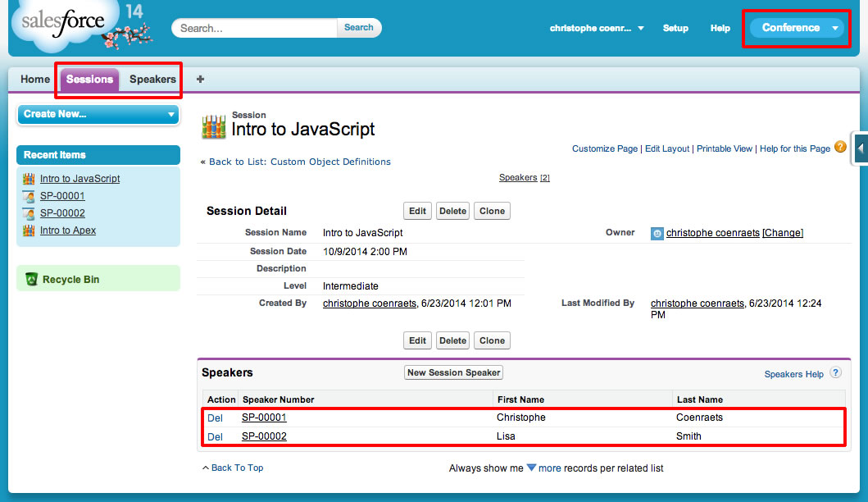Select the Level value Intermediate
868x502 pixels.
pyautogui.click(x=351, y=286)
